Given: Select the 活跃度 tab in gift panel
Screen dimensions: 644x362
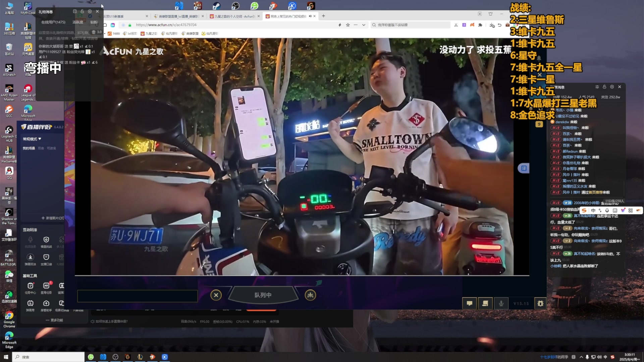Looking at the screenshot, I should pos(78,22).
